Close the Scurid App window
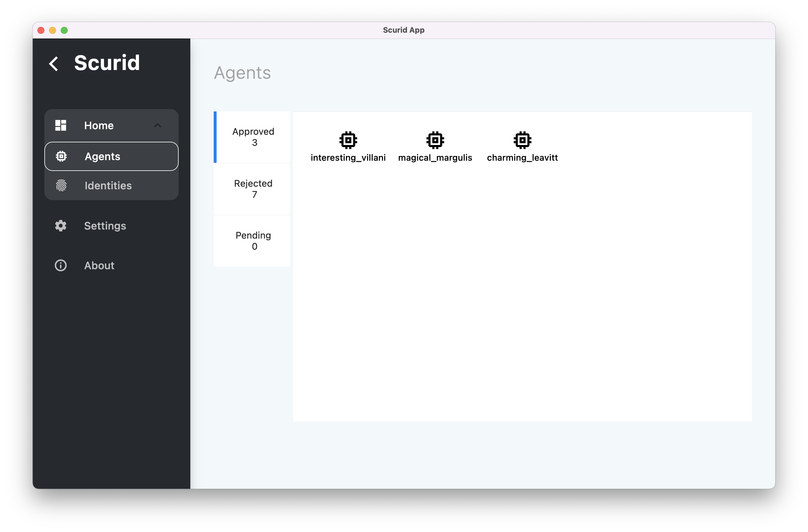The height and width of the screenshot is (532, 808). click(x=41, y=30)
